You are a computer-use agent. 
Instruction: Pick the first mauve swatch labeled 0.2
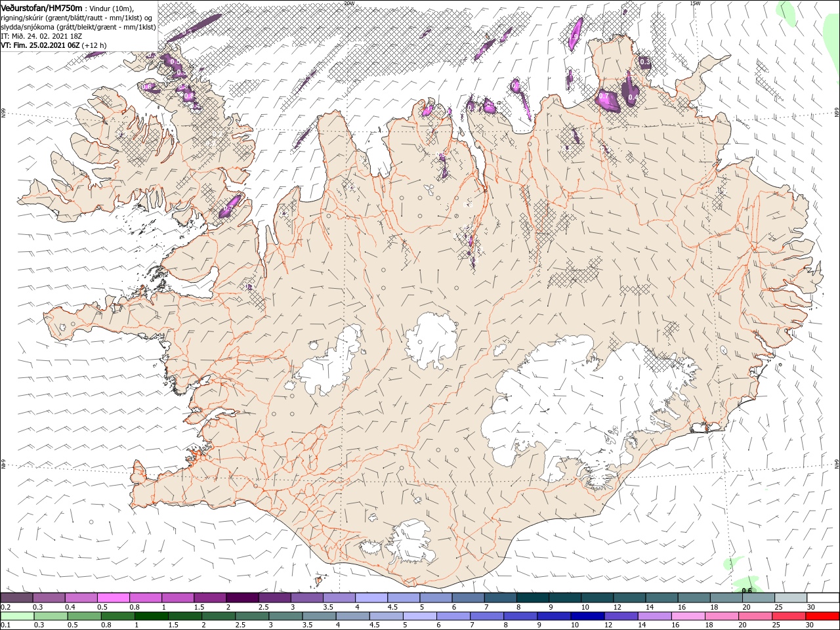(16, 598)
